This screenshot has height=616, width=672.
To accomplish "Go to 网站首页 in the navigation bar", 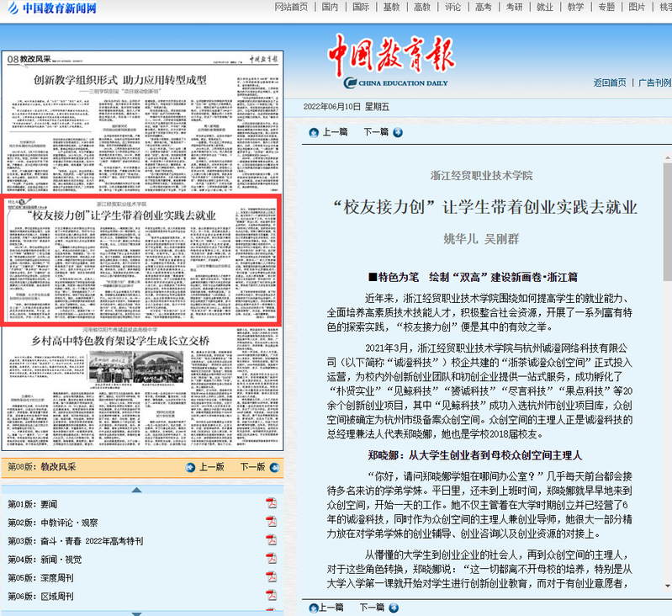I will pos(291,7).
